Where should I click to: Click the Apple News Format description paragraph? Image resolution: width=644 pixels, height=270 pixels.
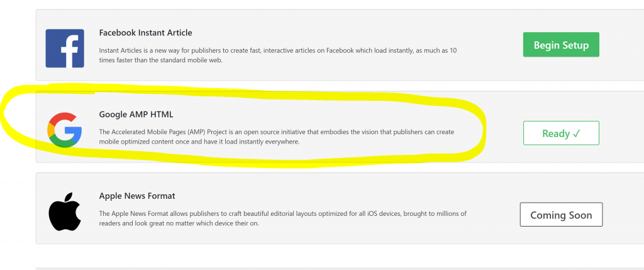click(282, 218)
